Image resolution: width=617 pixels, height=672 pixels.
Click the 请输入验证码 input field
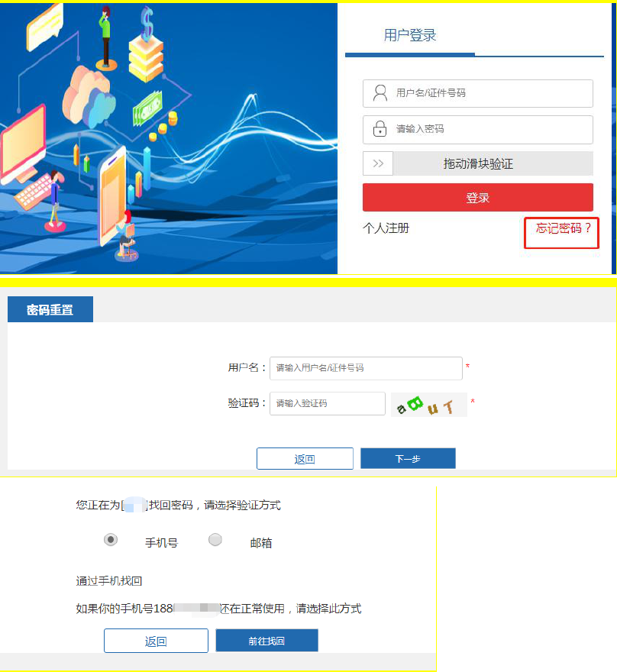(328, 404)
